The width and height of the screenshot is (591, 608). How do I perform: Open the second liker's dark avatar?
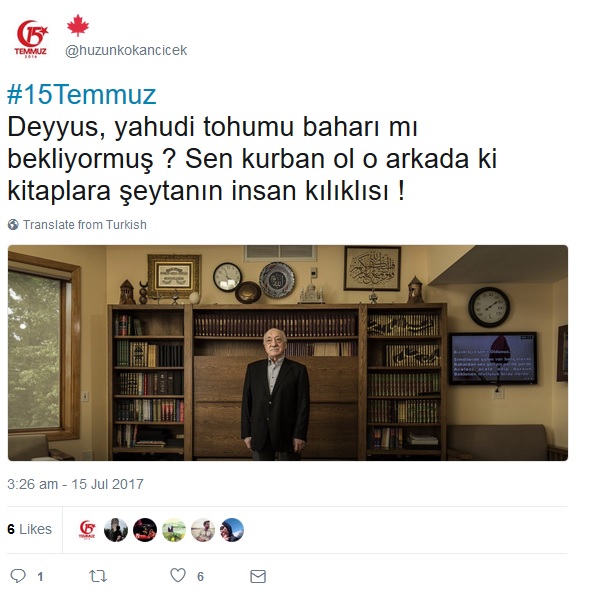pyautogui.click(x=116, y=530)
